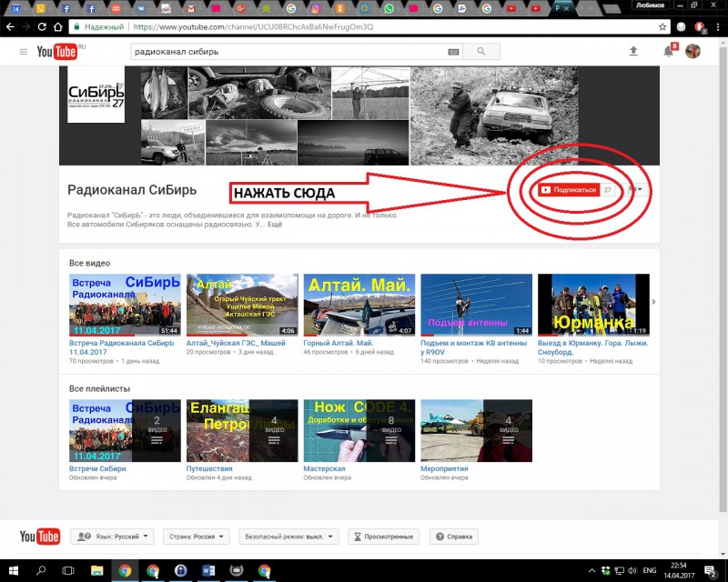Switch to the Gmail browser tab
The image size is (728, 582).
coord(190,8)
